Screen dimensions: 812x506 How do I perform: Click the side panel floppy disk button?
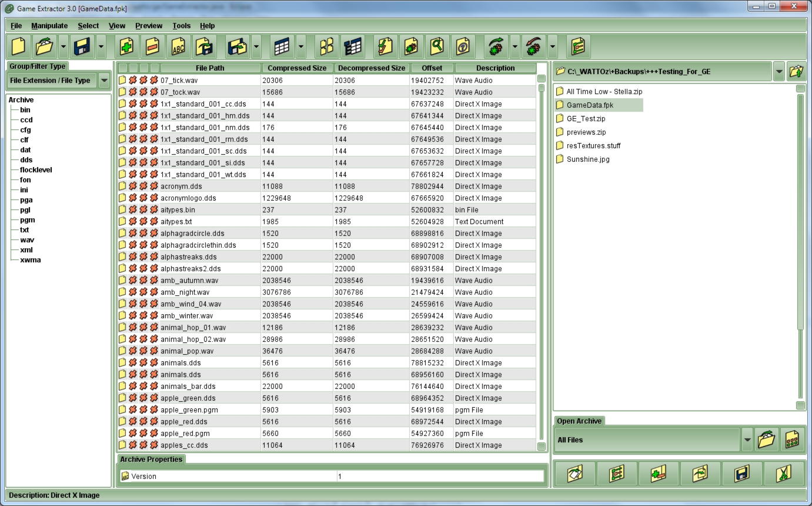point(741,473)
